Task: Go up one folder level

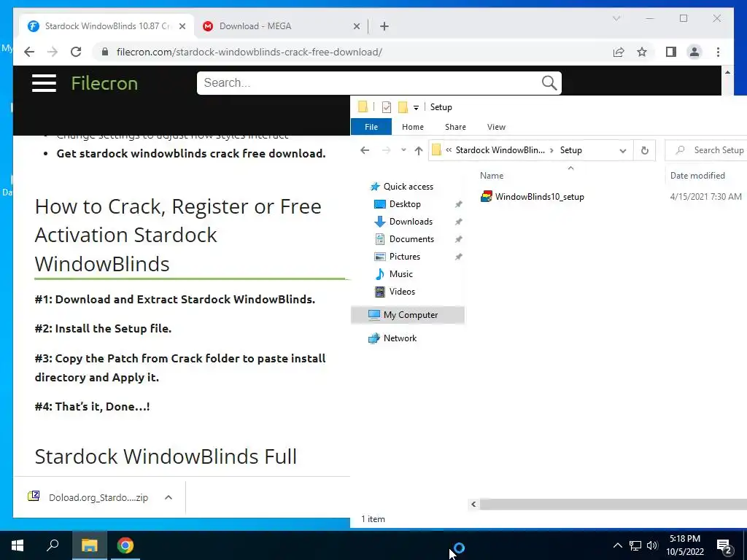Action: tap(419, 150)
